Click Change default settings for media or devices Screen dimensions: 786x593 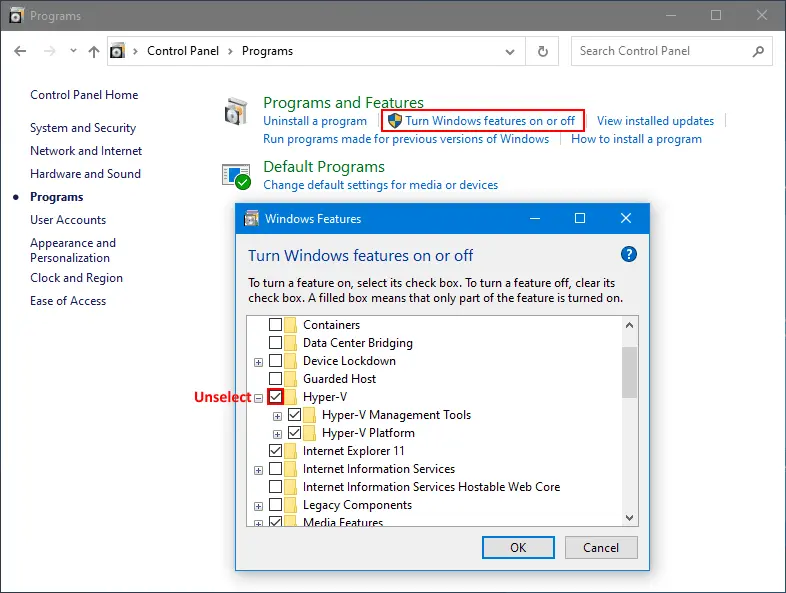pos(380,185)
